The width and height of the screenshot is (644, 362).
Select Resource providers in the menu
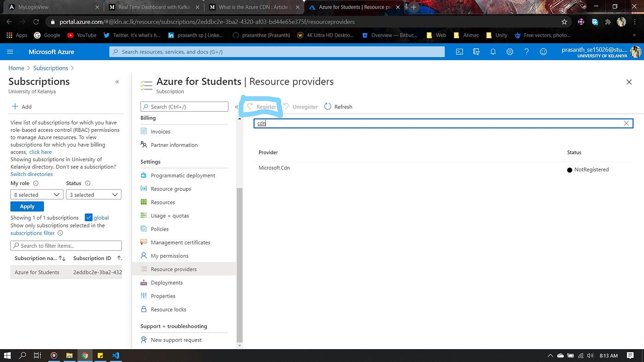(x=184, y=269)
